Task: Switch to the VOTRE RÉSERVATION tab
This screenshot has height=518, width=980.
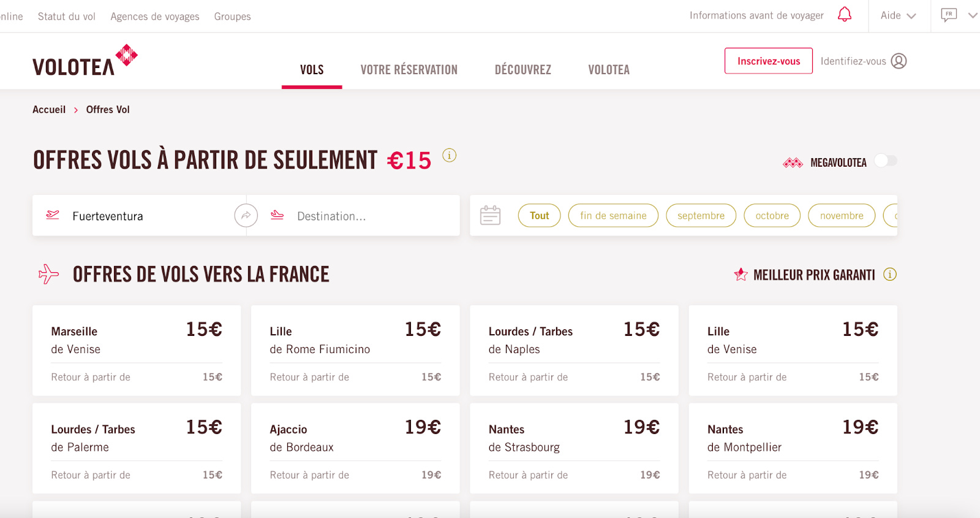Action: coord(409,69)
